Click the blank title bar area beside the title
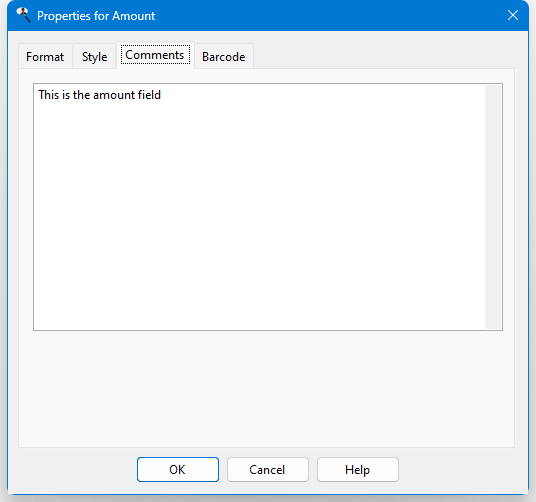This screenshot has height=502, width=536. pyautogui.click(x=328, y=15)
